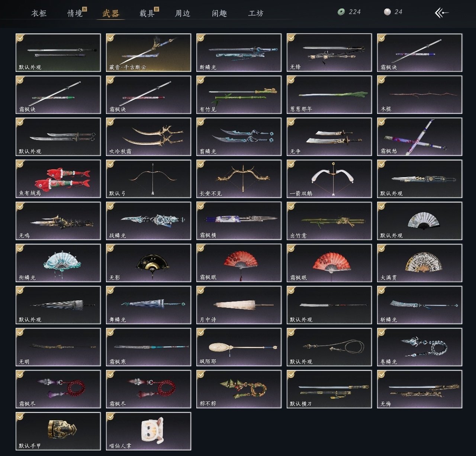This screenshot has width=476, height=456.
Task: Choose the 一箭双鹅 goose bow skin
Action: click(329, 179)
